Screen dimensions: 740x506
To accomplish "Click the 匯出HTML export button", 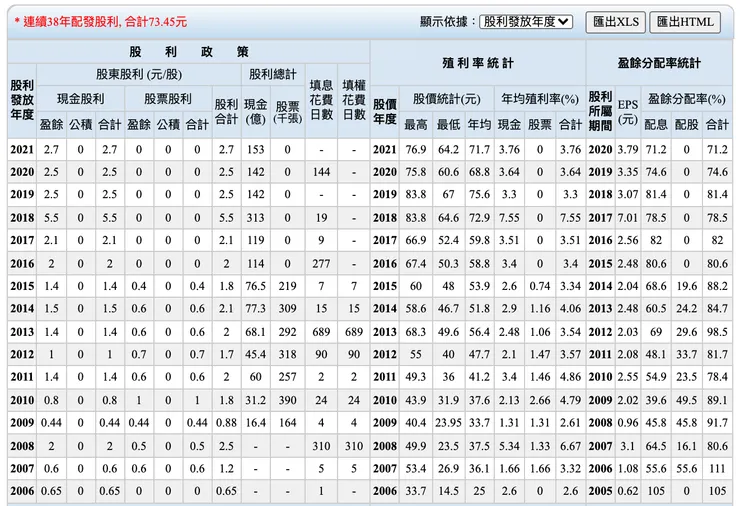I will click(x=685, y=22).
